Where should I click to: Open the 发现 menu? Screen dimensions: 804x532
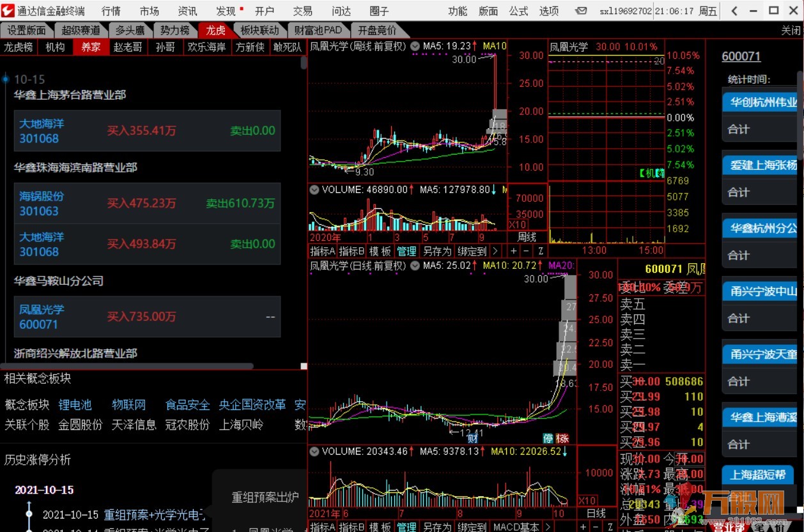[x=226, y=11]
